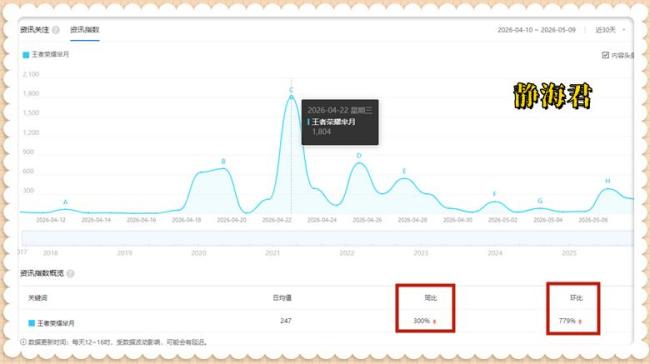650x364 pixels.
Task: Click the 2026-04-22 date in the tooltip
Action: (x=328, y=110)
